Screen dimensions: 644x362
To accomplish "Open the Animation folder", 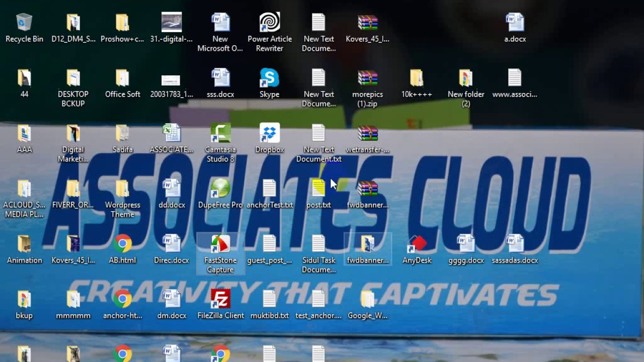I will click(24, 249).
